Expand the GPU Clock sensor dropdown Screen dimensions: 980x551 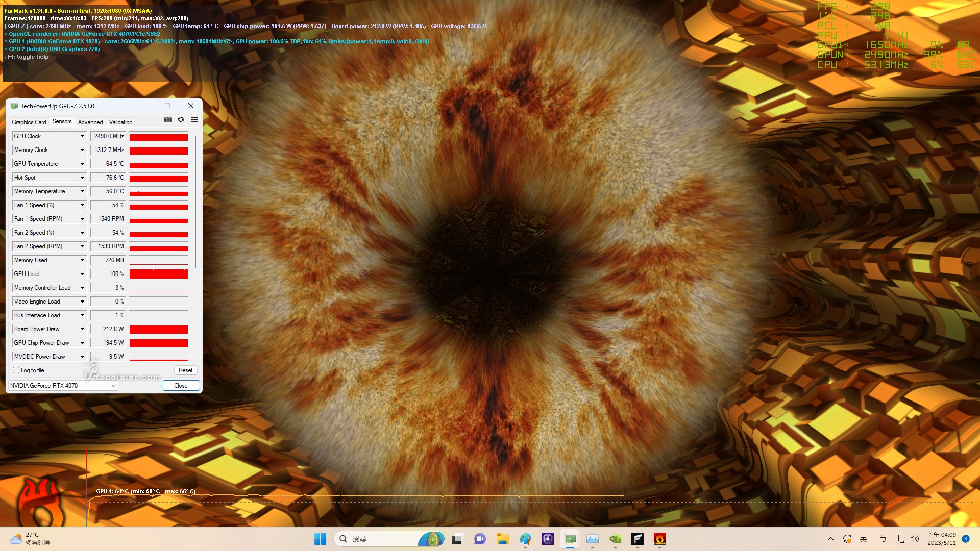pos(82,136)
